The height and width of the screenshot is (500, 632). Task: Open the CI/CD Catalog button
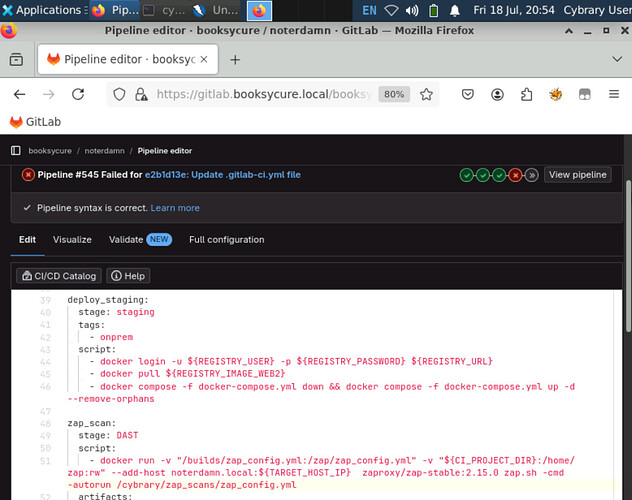[59, 276]
